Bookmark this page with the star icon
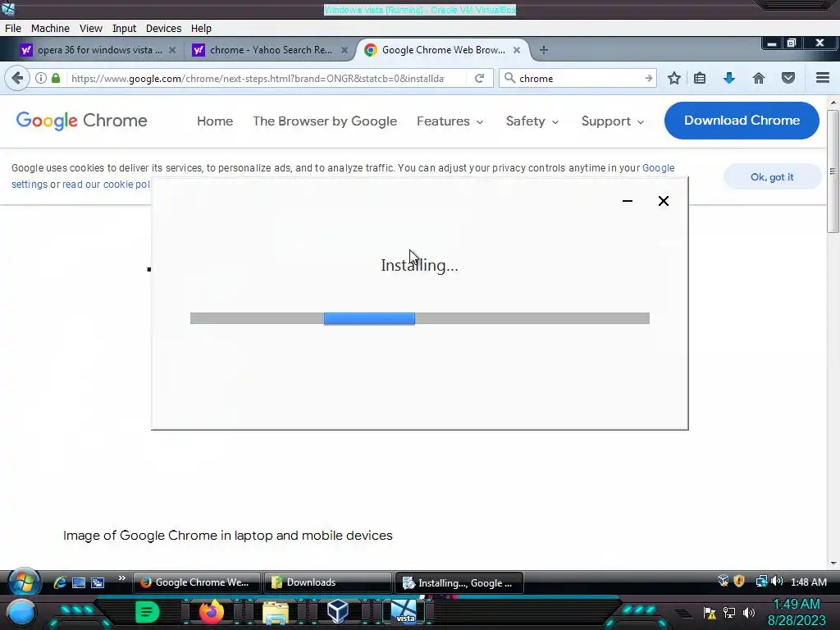 pos(674,78)
